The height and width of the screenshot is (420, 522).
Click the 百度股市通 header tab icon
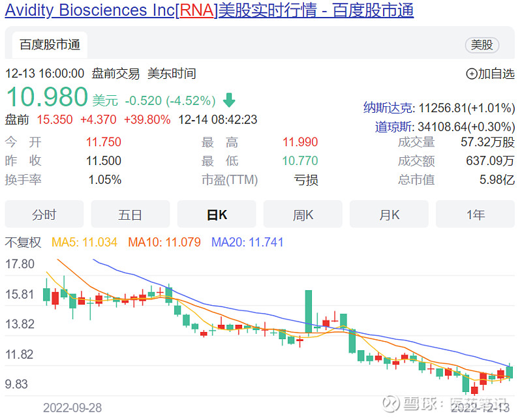tap(49, 45)
